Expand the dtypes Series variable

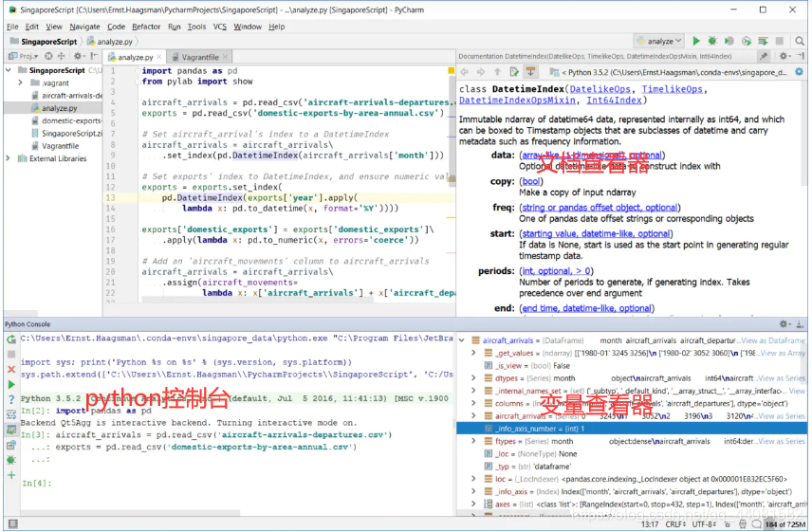473,378
